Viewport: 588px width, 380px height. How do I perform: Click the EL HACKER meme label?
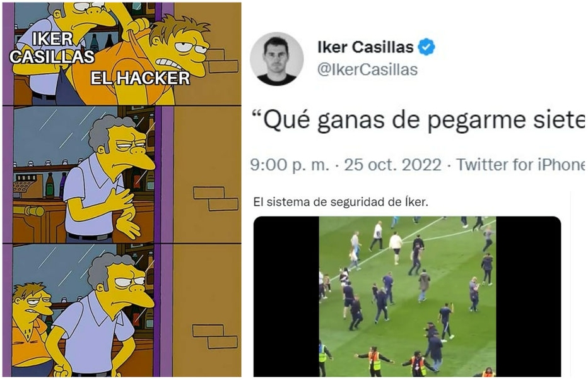click(140, 78)
